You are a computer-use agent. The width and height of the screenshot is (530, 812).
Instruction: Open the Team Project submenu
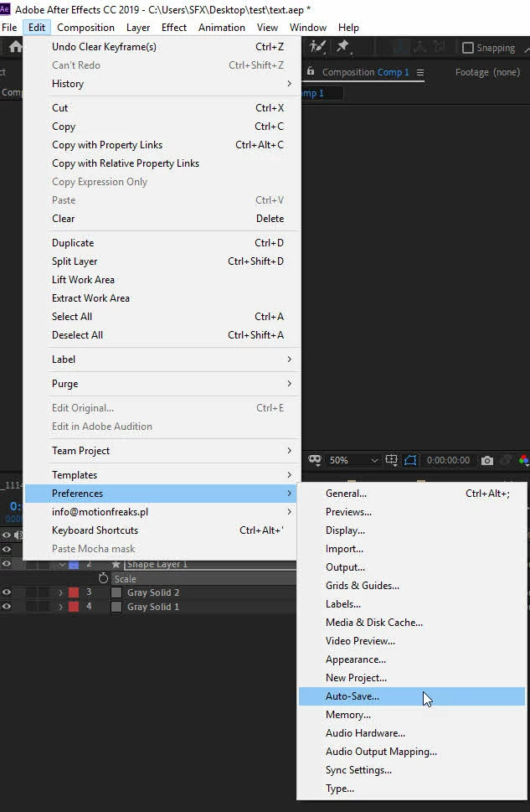(163, 451)
